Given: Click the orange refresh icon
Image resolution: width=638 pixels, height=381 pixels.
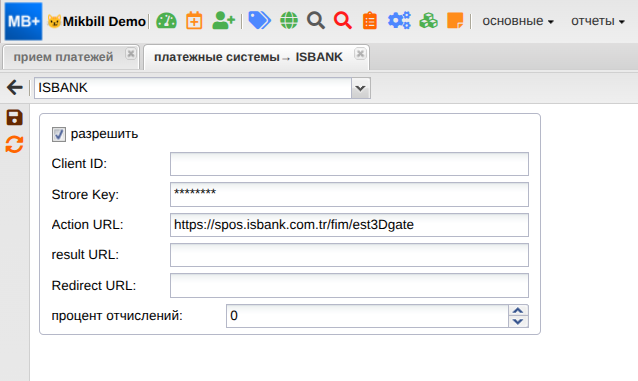Looking at the screenshot, I should tap(15, 145).
